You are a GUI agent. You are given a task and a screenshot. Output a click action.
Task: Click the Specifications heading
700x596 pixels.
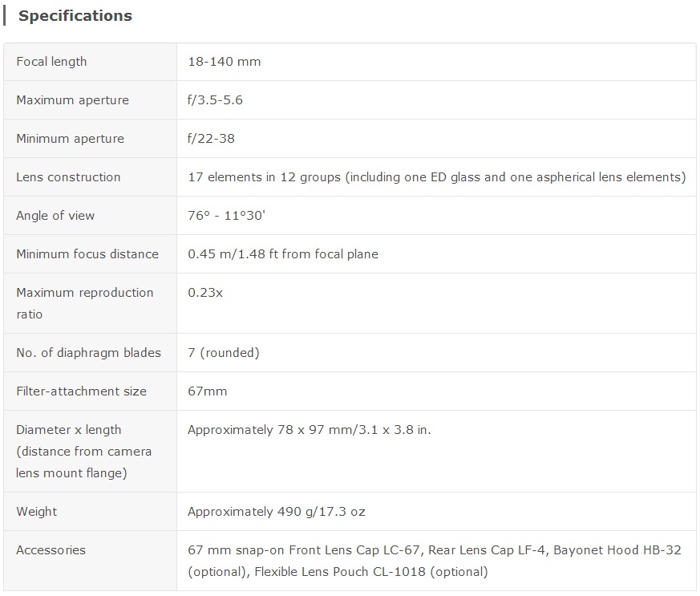(75, 16)
